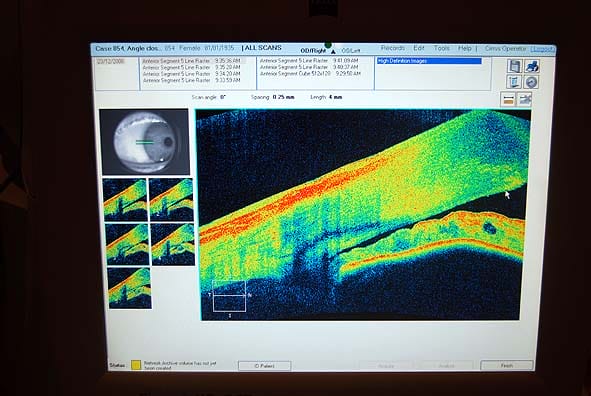
Task: Select OD/Right eye scans
Action: click(x=312, y=50)
